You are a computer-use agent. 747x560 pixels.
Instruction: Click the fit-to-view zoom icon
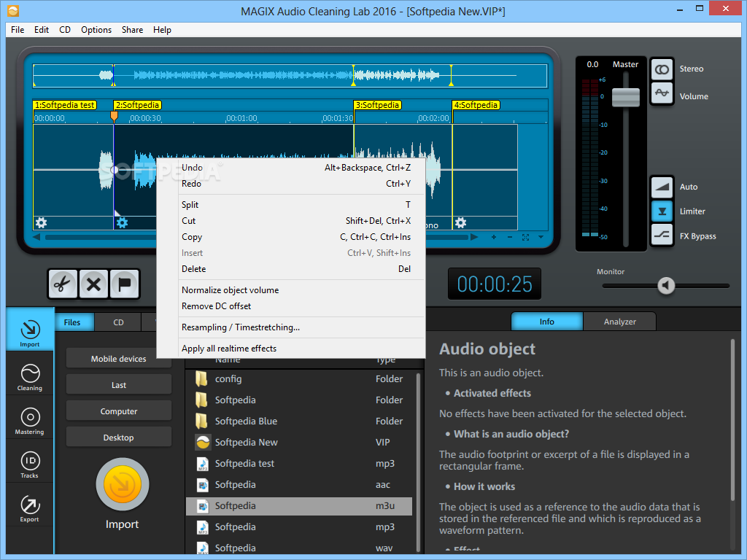point(525,237)
